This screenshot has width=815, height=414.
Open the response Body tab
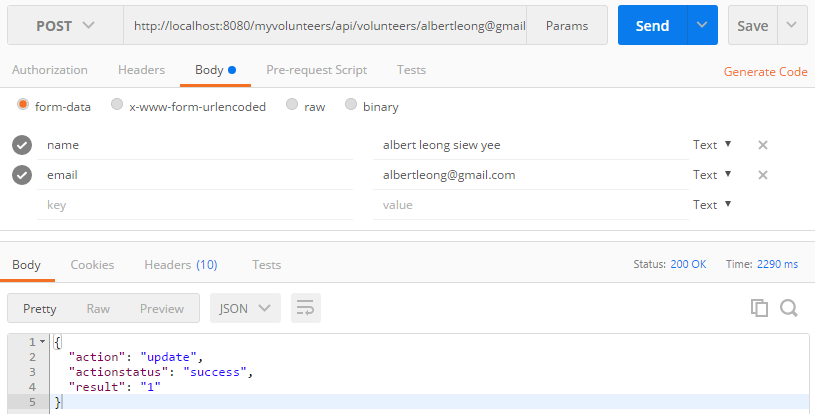click(27, 264)
